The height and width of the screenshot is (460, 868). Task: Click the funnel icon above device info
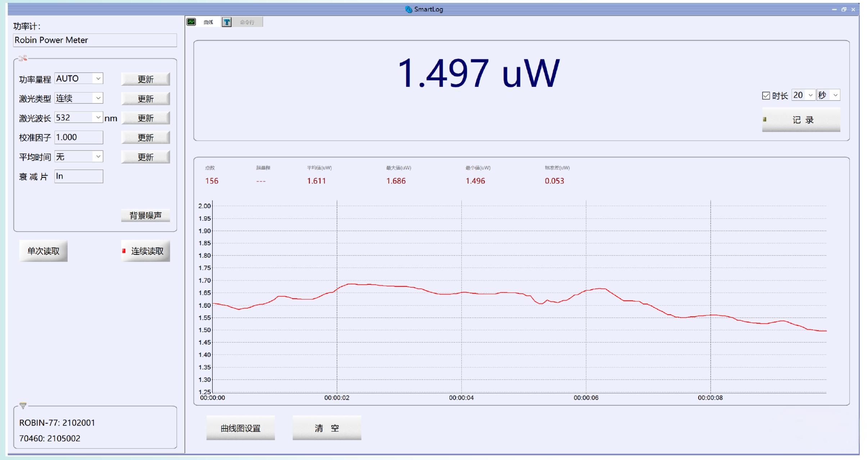(23, 406)
